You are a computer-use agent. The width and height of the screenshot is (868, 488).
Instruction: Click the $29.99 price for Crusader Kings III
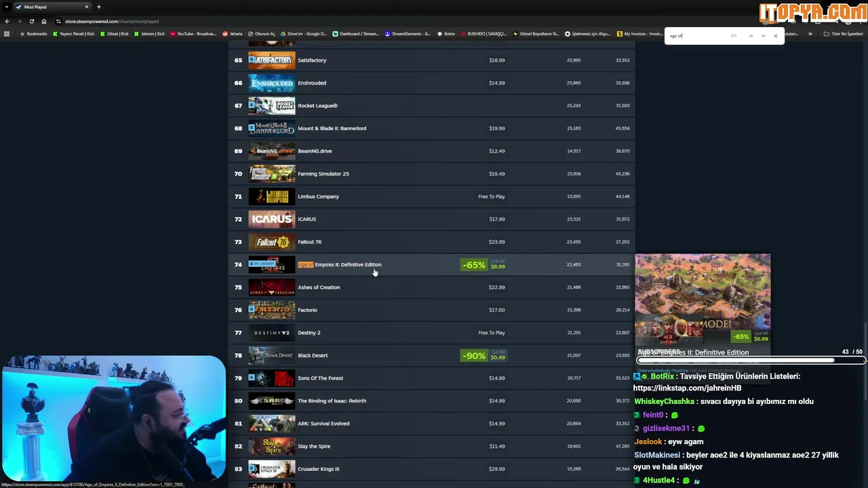pyautogui.click(x=496, y=469)
